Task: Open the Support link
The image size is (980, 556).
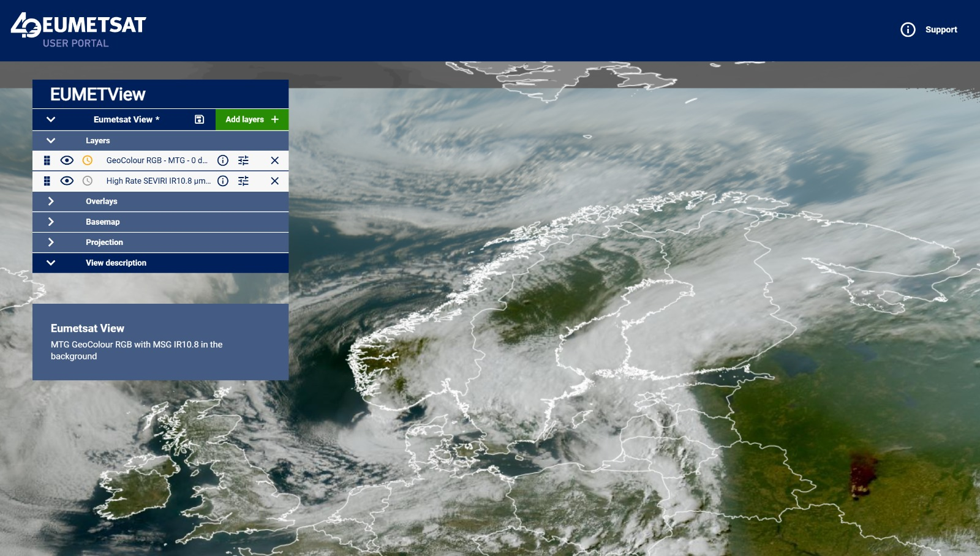Action: click(929, 29)
